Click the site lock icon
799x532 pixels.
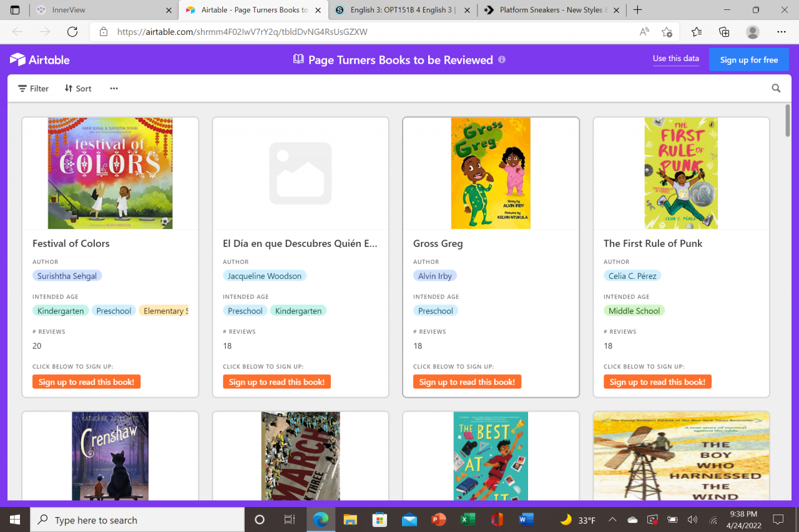(104, 32)
